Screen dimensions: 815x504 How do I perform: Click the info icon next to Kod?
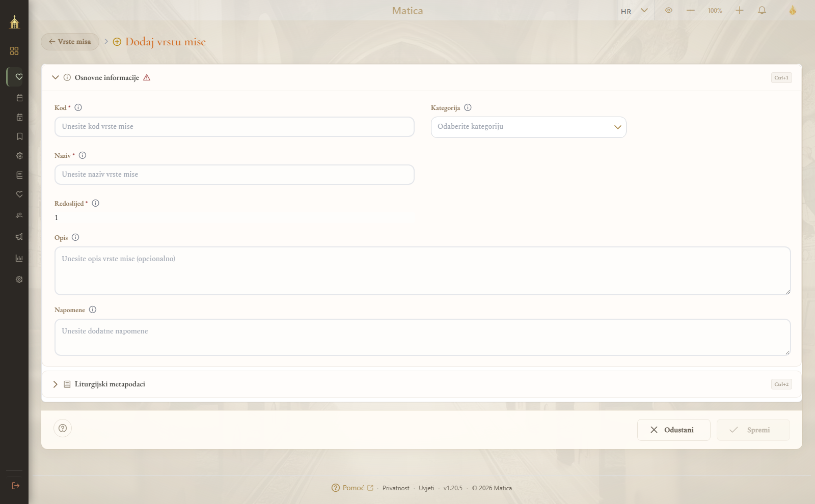(78, 107)
